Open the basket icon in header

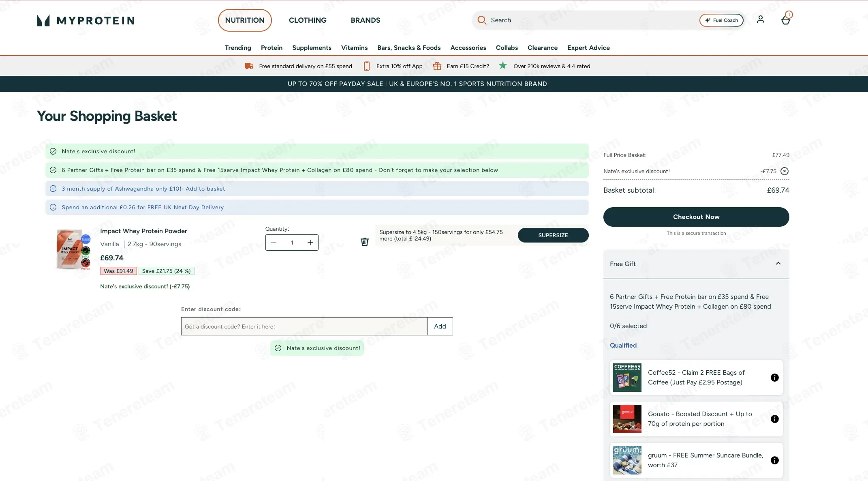point(786,19)
